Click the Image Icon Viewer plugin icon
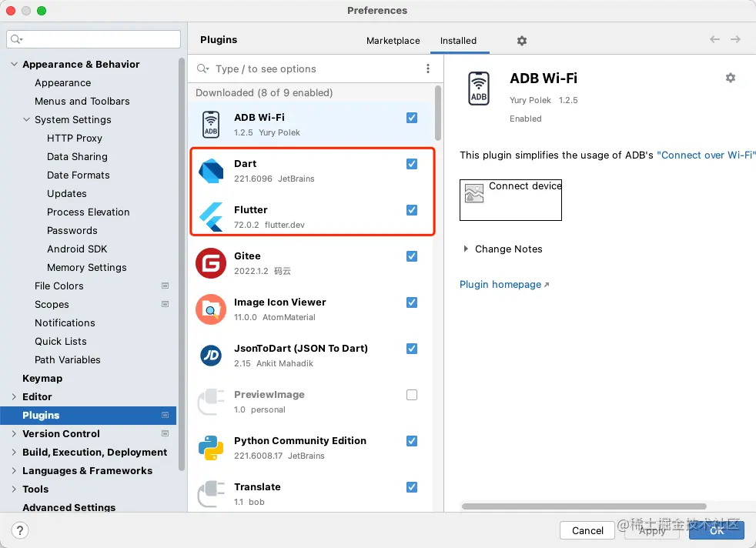Viewport: 756px width, 548px height. point(211,309)
